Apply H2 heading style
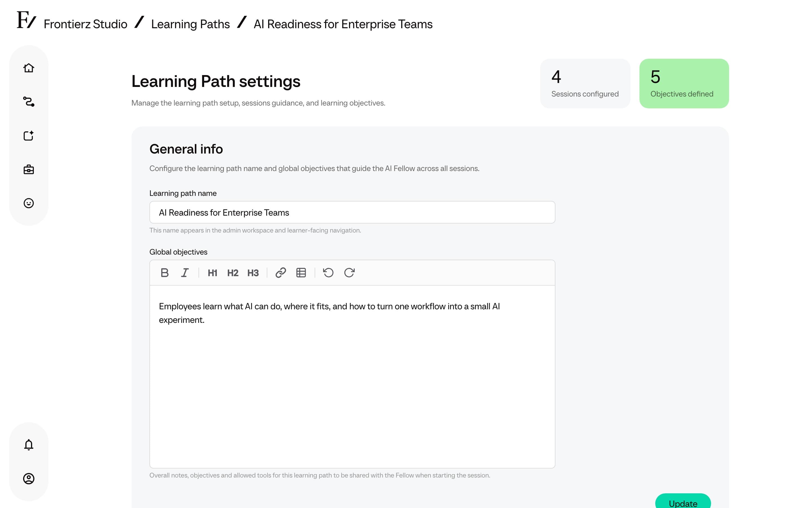This screenshot has height=508, width=812. coord(233,273)
